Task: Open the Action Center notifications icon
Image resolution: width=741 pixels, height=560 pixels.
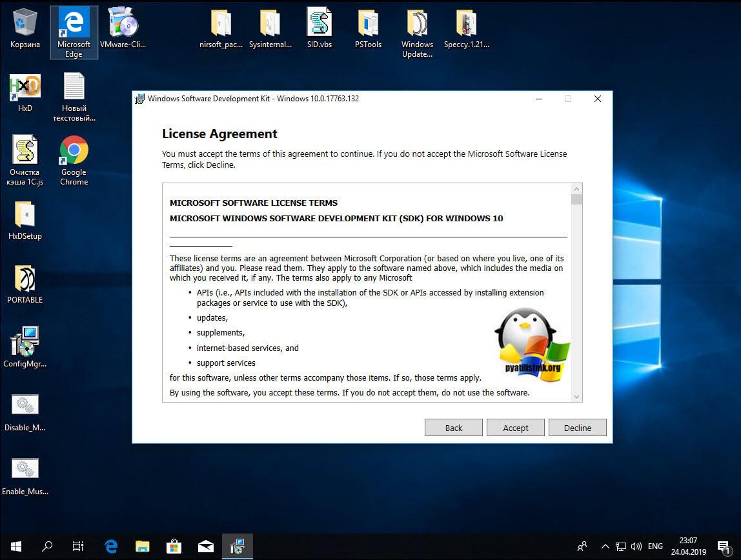Action: coord(724,547)
